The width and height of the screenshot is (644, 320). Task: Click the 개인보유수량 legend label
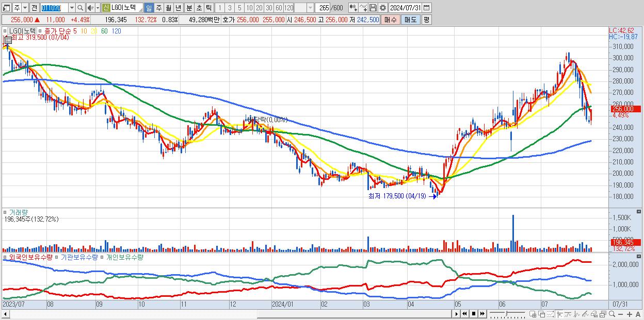(x=124, y=257)
